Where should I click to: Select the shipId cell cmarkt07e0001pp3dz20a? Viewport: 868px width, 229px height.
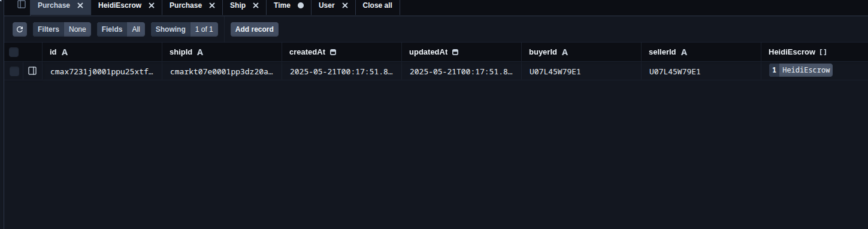(222, 71)
